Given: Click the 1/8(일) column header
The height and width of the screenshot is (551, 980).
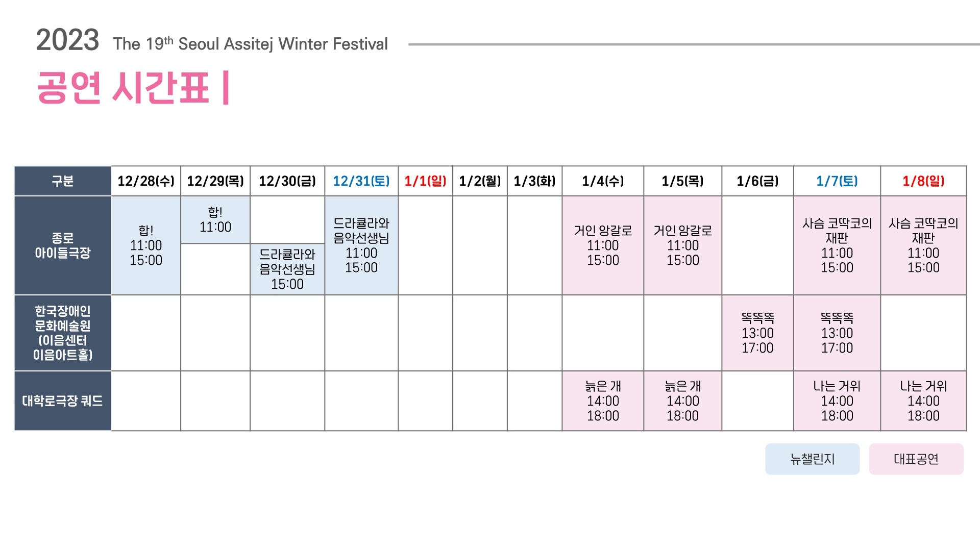Looking at the screenshot, I should (923, 181).
